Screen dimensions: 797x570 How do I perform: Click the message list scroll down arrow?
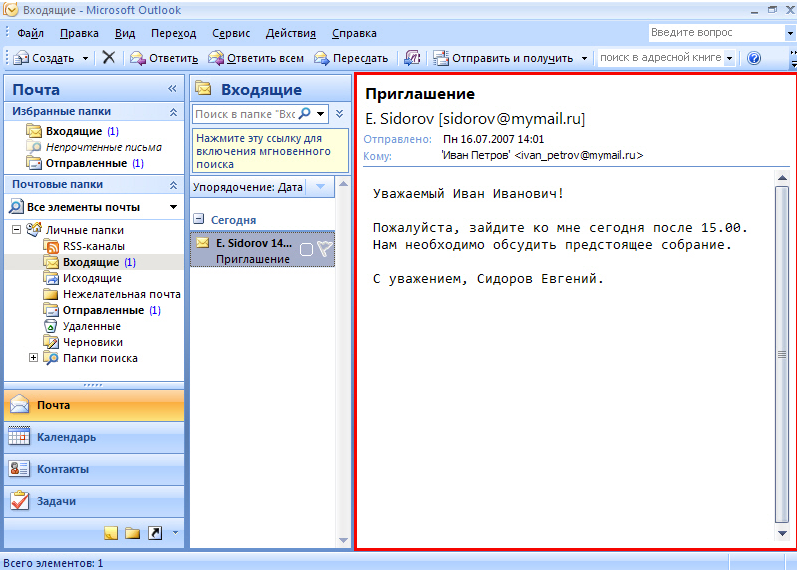click(x=344, y=540)
